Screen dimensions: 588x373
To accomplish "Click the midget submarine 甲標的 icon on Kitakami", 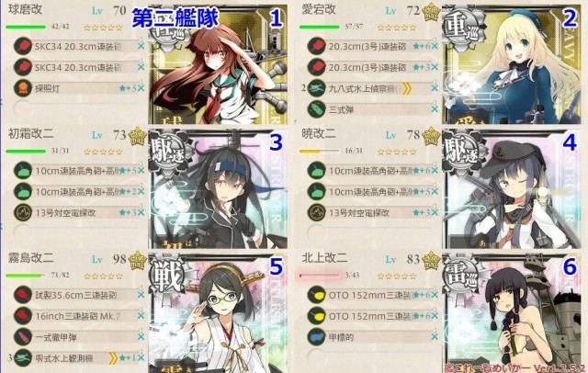I will point(316,337).
